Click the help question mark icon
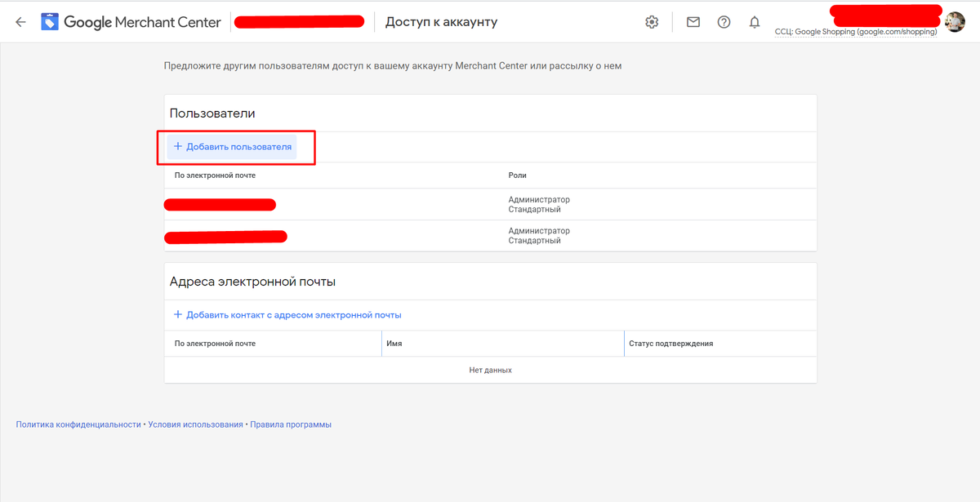Screen dimensions: 980x502 click(x=724, y=22)
